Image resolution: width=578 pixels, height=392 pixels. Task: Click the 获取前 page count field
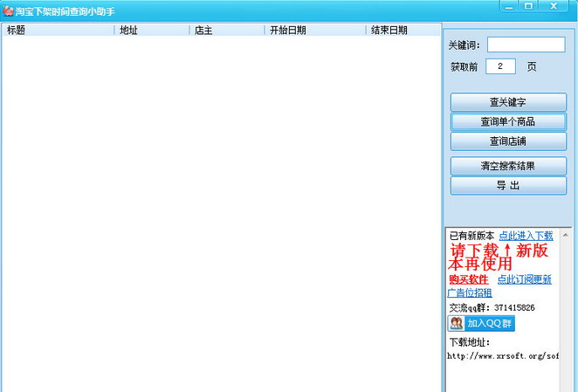[500, 66]
